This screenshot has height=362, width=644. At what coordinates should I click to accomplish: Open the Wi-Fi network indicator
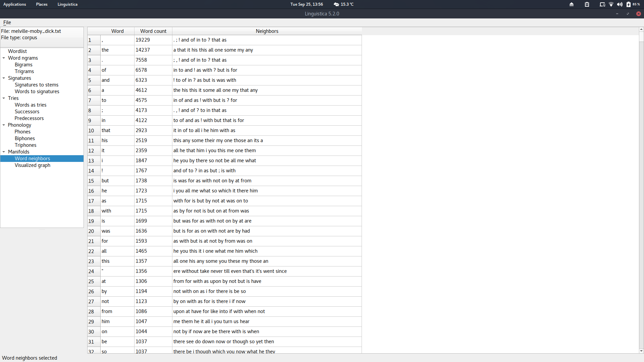pyautogui.click(x=611, y=4)
